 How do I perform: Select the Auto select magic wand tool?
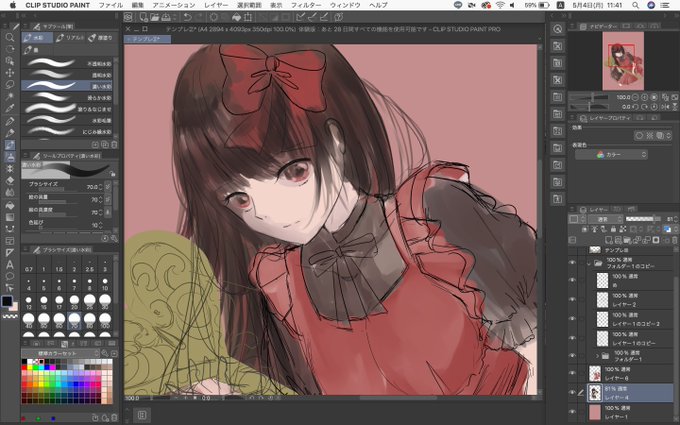point(10,96)
